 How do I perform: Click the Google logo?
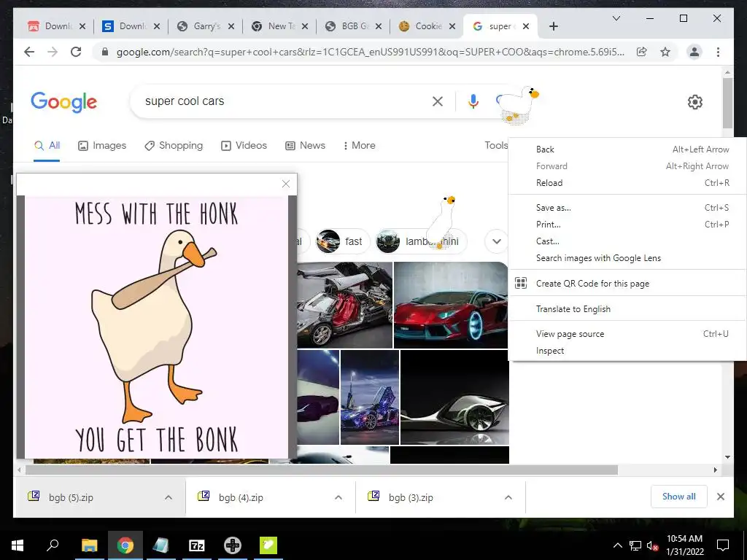click(64, 102)
